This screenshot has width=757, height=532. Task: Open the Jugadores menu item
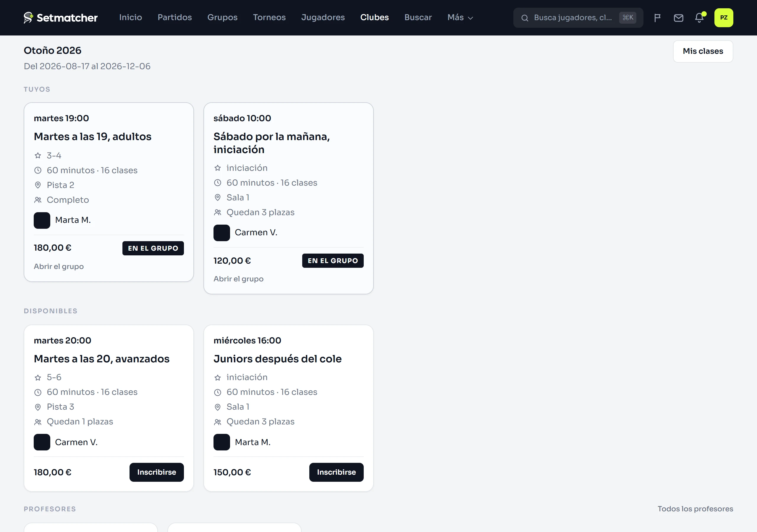pyautogui.click(x=323, y=17)
